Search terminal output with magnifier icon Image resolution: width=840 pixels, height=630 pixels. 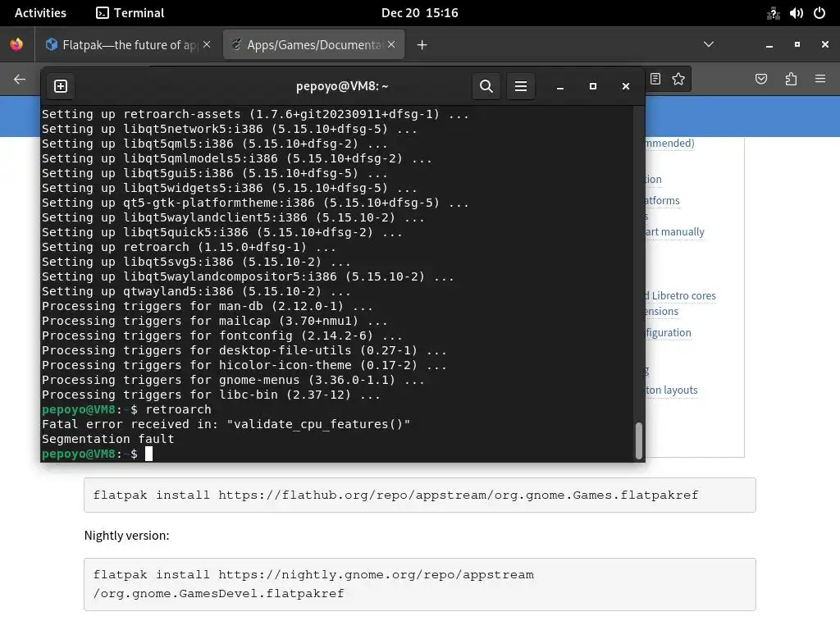coord(486,86)
